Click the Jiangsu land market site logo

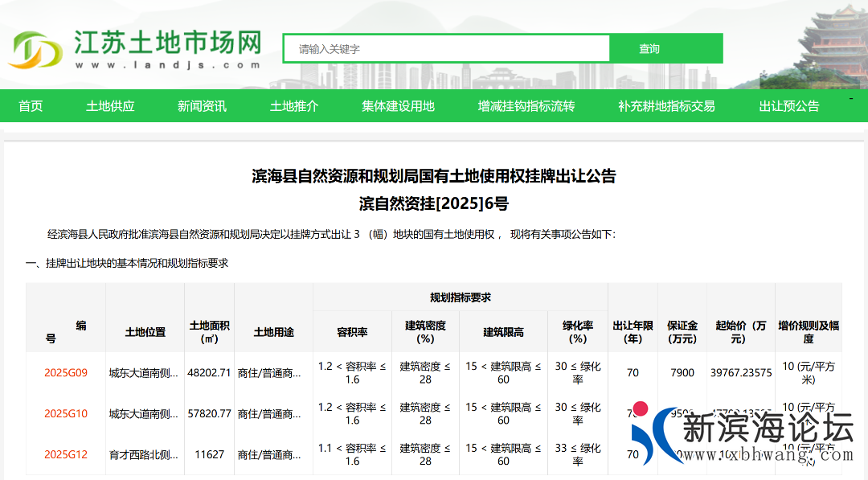[134, 49]
